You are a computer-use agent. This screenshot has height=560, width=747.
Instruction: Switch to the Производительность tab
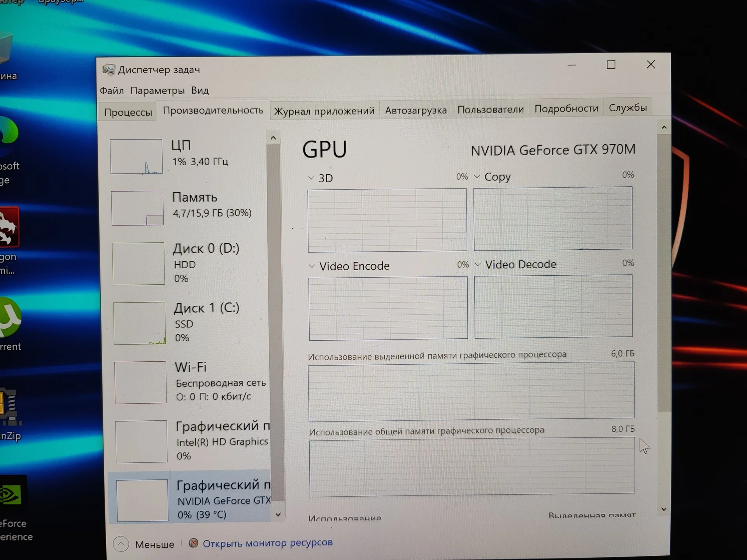(213, 110)
